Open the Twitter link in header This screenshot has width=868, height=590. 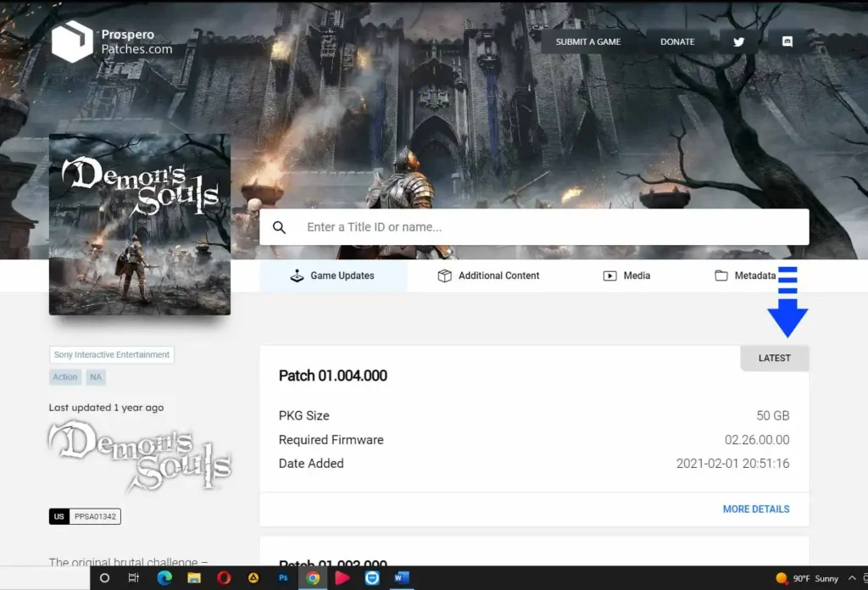click(x=738, y=42)
